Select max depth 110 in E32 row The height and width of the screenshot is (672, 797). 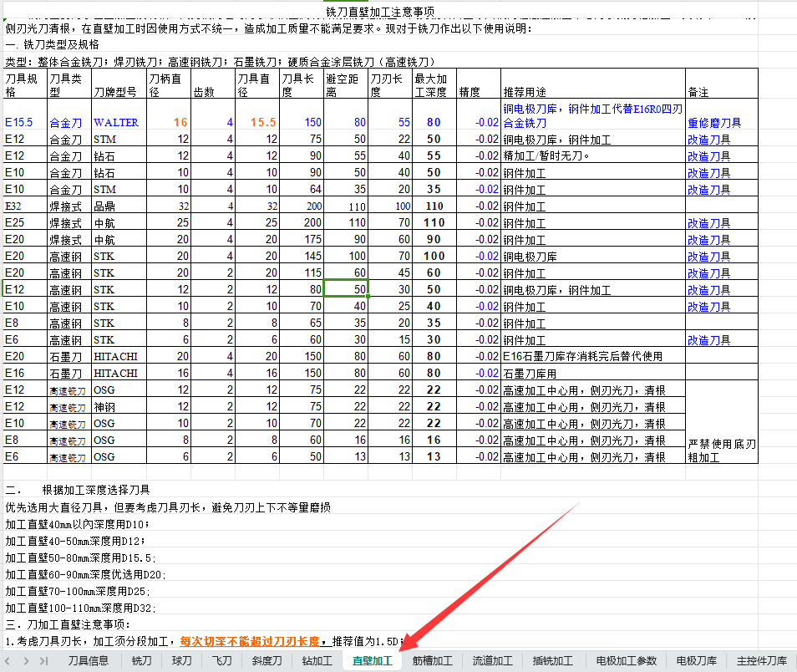tap(434, 206)
